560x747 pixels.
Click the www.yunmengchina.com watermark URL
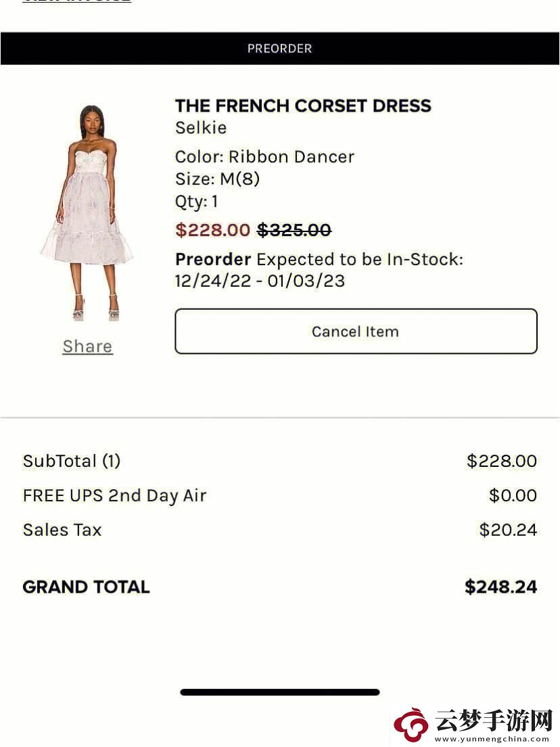[492, 740]
